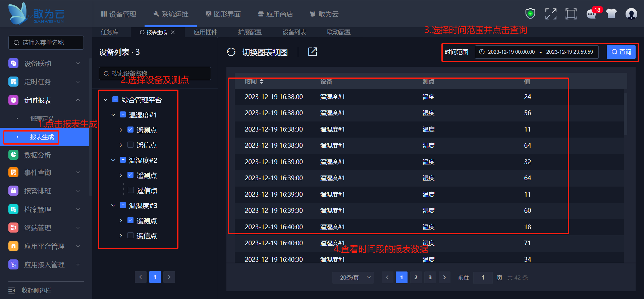This screenshot has height=299, width=644.
Task: Click the 定时报表 sidebar icon
Action: point(13,100)
